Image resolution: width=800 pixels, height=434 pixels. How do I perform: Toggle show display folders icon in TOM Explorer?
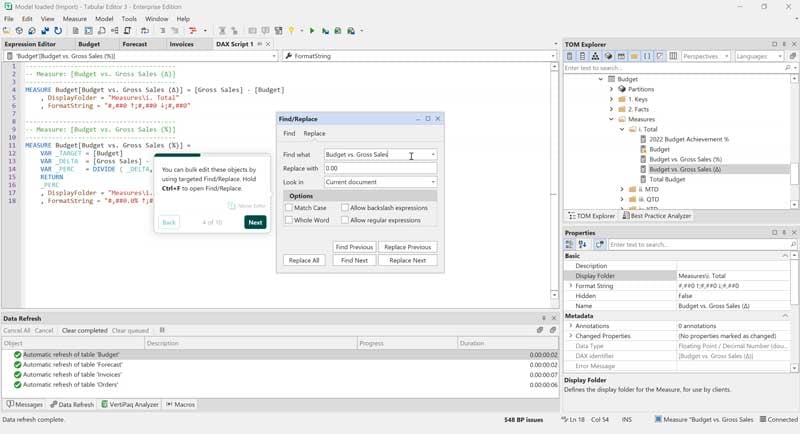point(634,56)
